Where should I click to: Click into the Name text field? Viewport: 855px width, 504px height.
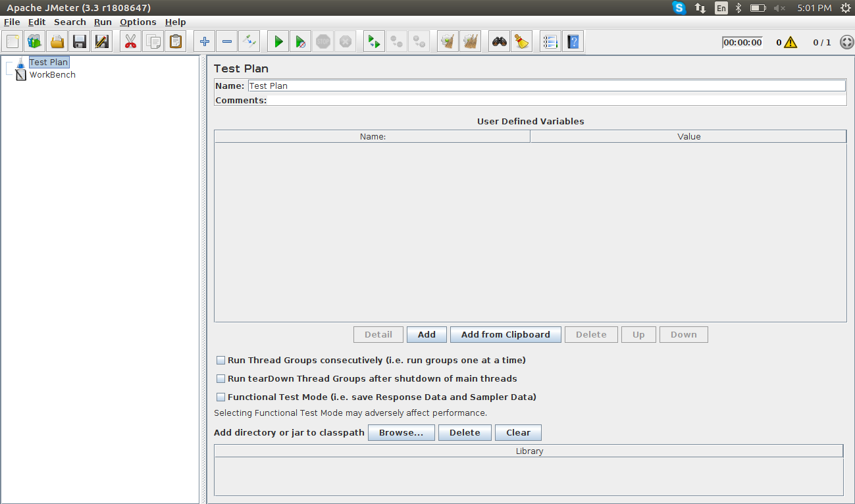(x=546, y=86)
